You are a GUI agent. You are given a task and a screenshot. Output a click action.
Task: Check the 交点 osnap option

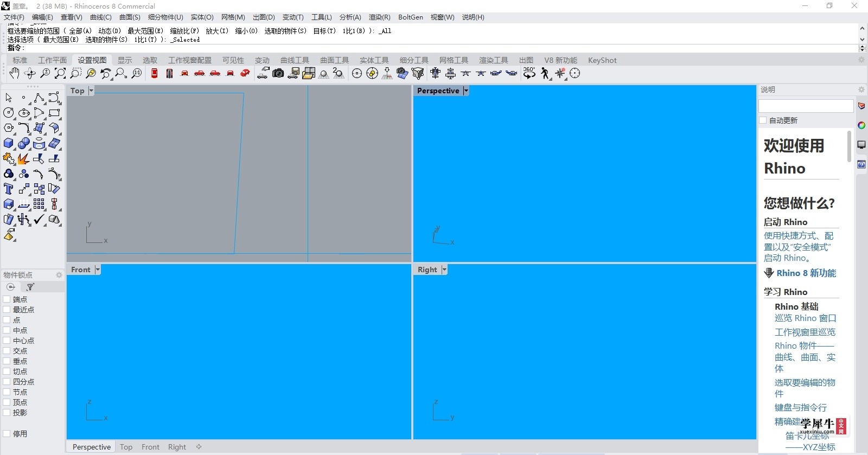[x=7, y=351]
